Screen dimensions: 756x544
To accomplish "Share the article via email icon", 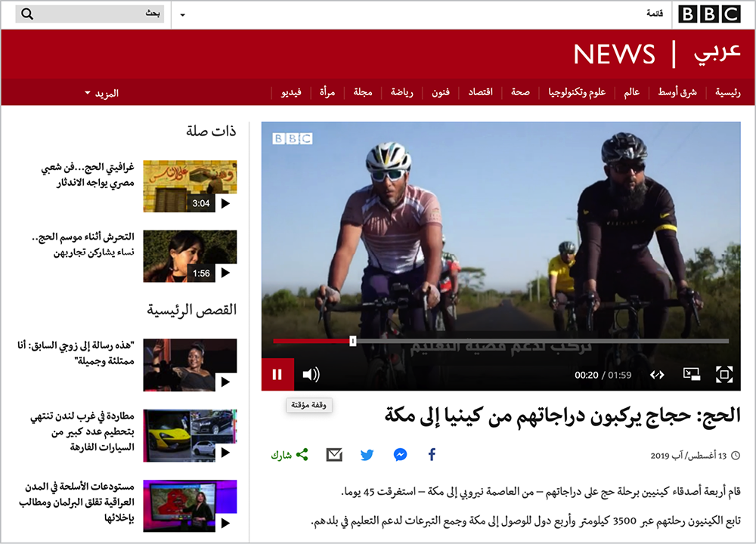I will coord(335,454).
